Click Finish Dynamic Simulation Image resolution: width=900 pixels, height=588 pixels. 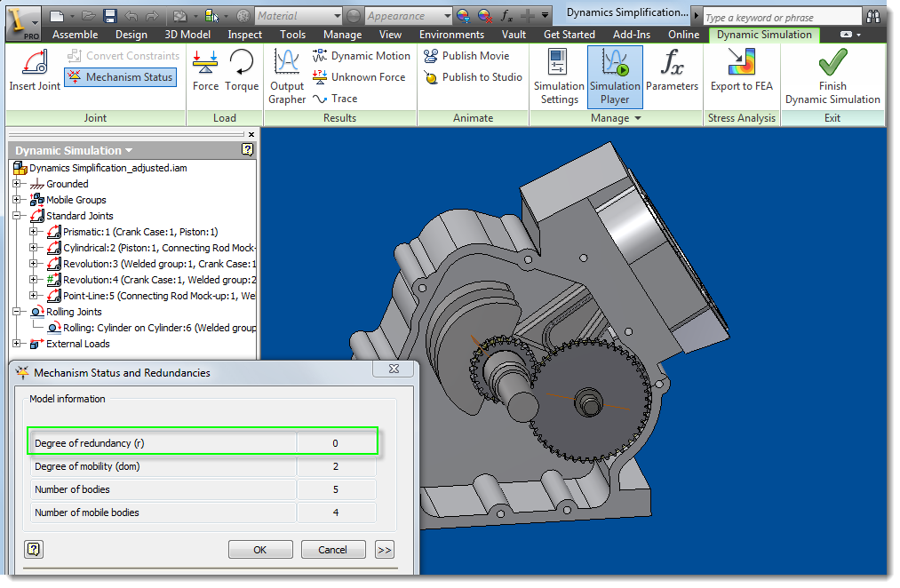pos(832,77)
